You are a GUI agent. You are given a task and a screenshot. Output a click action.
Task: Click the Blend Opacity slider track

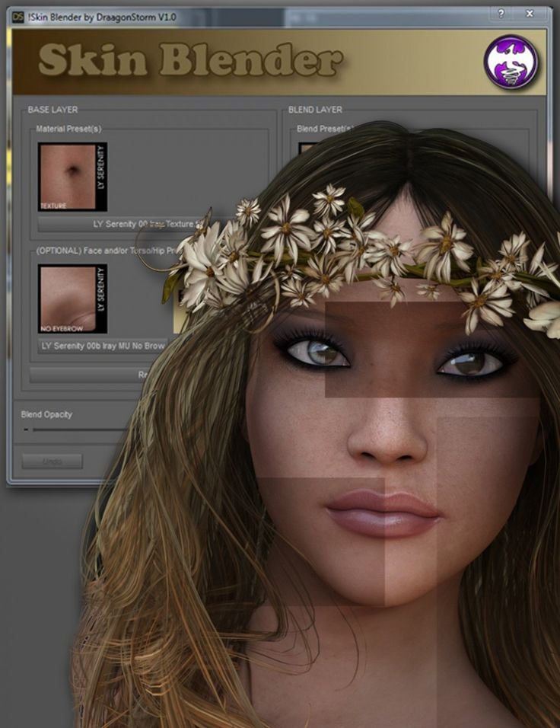pyautogui.click(x=76, y=430)
